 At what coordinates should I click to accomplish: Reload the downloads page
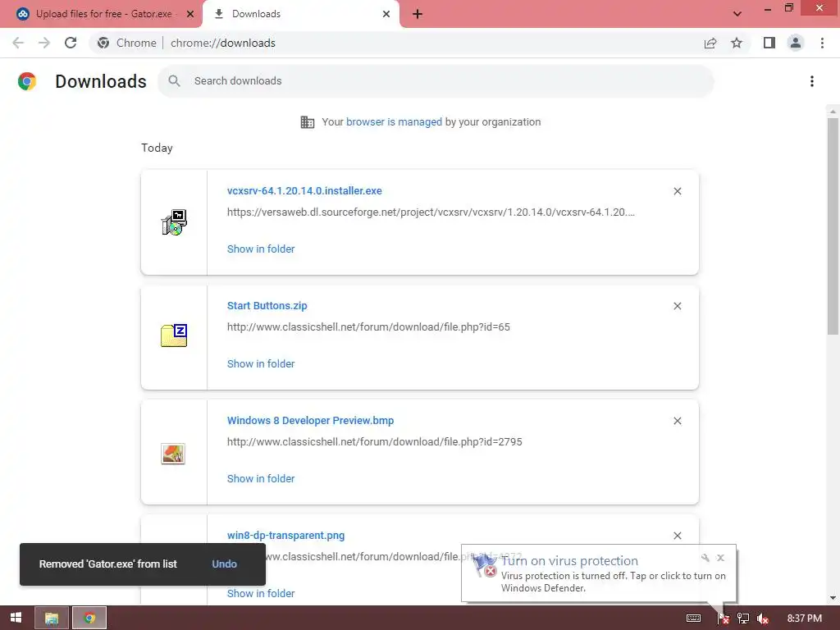pyautogui.click(x=71, y=43)
